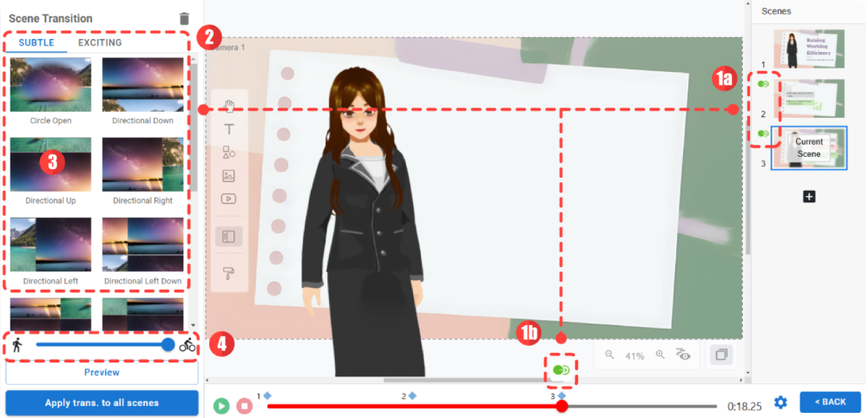Switch to the SUBTLE tab
The image size is (868, 418).
[36, 42]
